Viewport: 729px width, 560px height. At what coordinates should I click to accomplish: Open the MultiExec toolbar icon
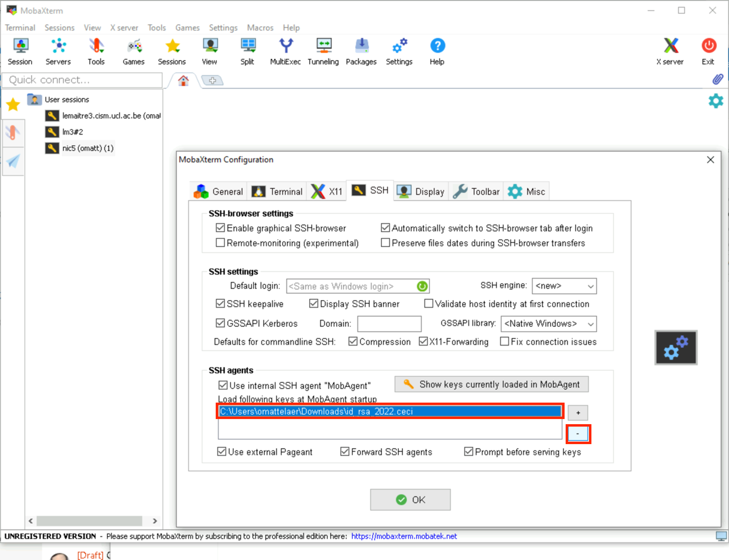click(286, 51)
